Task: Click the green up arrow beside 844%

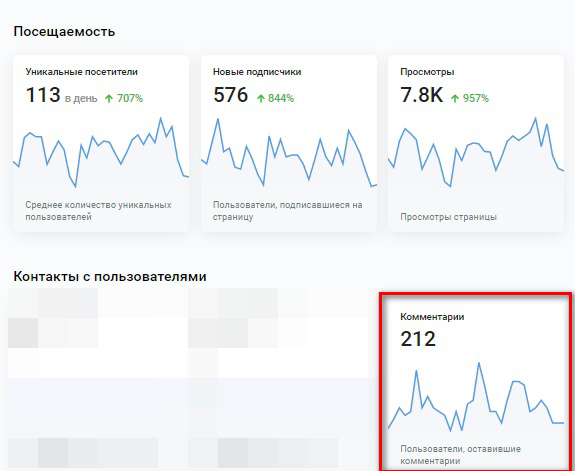Action: 261,99
